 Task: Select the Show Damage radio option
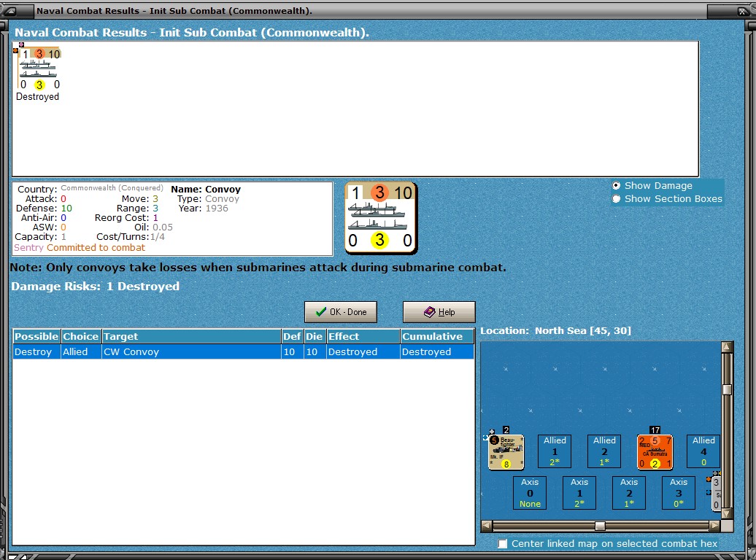coord(616,185)
